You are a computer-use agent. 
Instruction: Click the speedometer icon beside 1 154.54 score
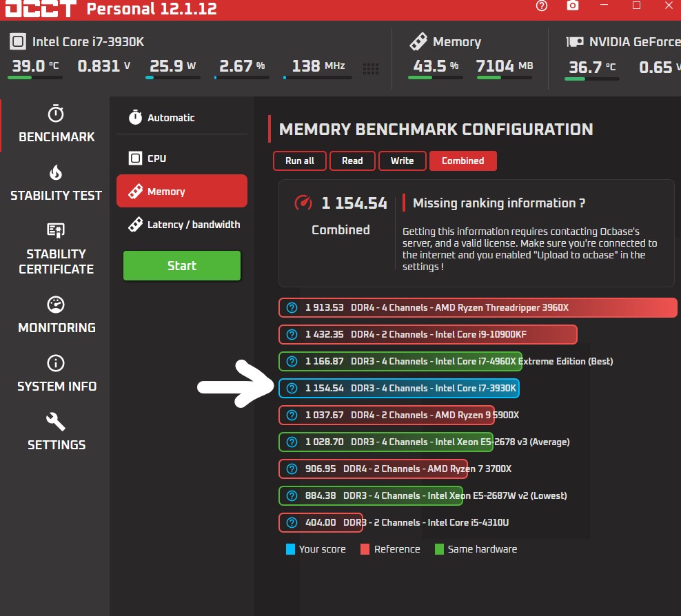(x=303, y=203)
